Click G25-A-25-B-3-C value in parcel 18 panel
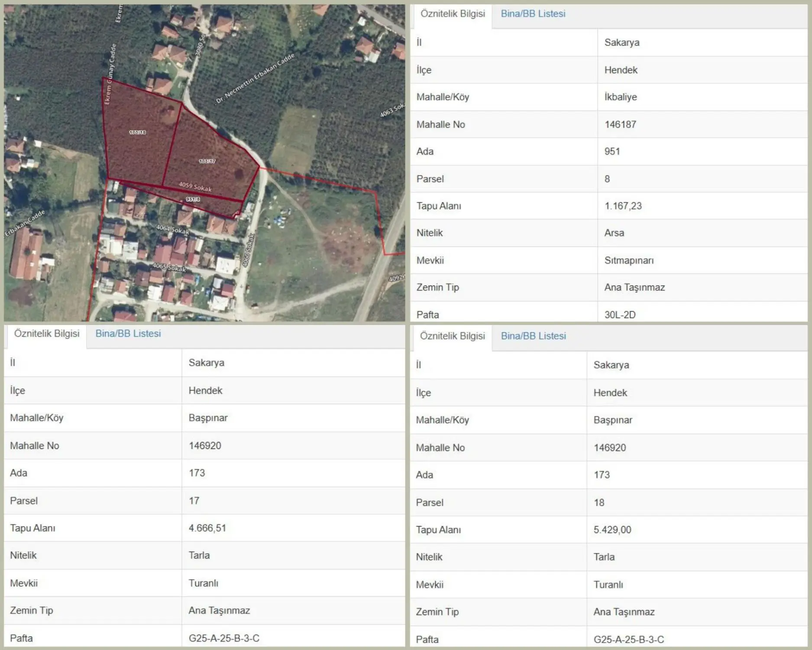This screenshot has width=812, height=650. pyautogui.click(x=628, y=640)
